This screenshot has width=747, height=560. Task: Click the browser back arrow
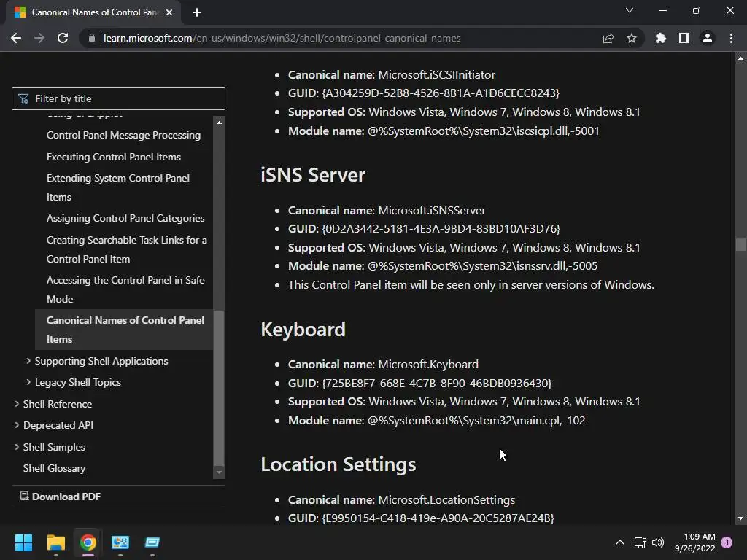pos(16,38)
